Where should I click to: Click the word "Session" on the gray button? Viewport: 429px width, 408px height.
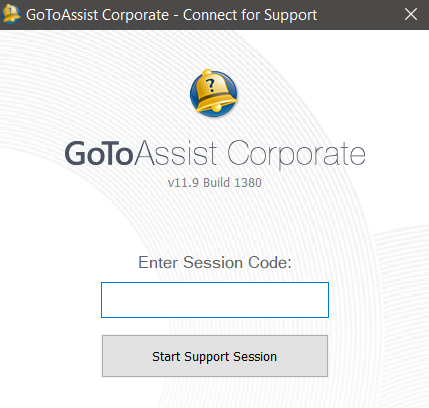point(255,357)
